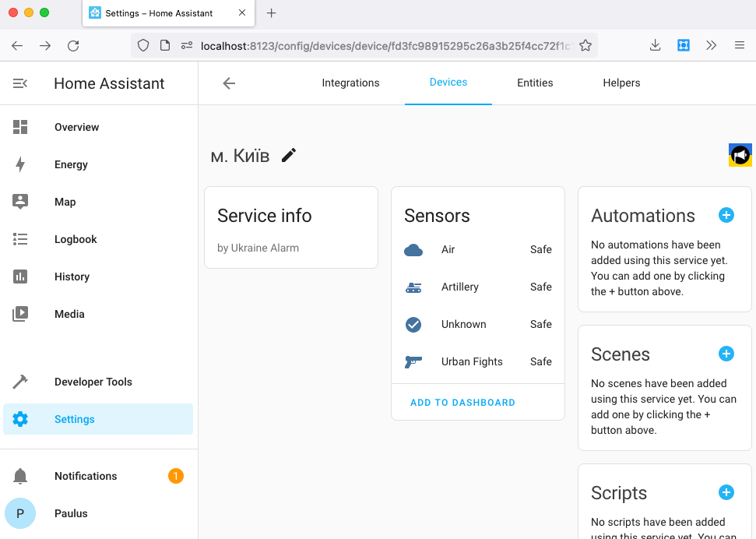Select the Settings – Home Assistant browser tab
The width and height of the screenshot is (756, 539).
168,13
